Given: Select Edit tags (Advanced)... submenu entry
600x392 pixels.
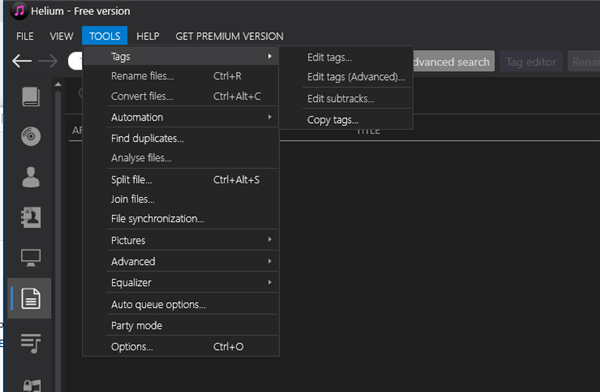Looking at the screenshot, I should pyautogui.click(x=356, y=77).
